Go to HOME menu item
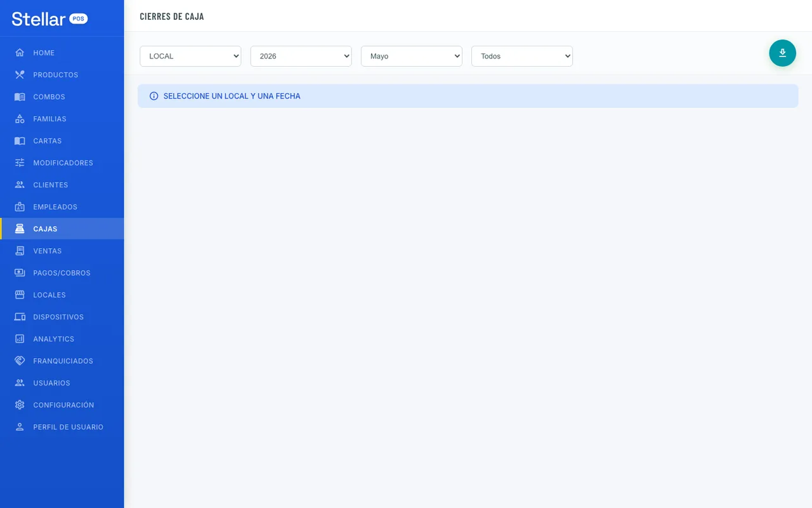The height and width of the screenshot is (508, 812). (62, 53)
